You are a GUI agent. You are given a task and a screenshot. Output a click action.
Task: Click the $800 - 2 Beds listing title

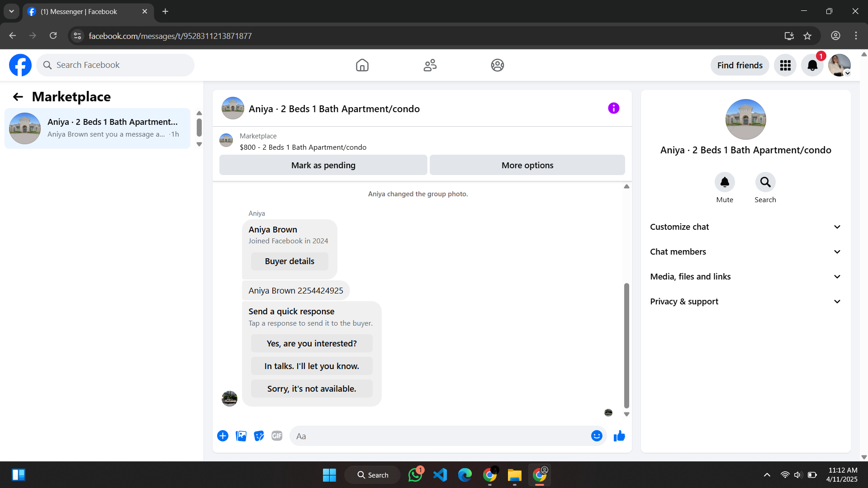tap(303, 147)
